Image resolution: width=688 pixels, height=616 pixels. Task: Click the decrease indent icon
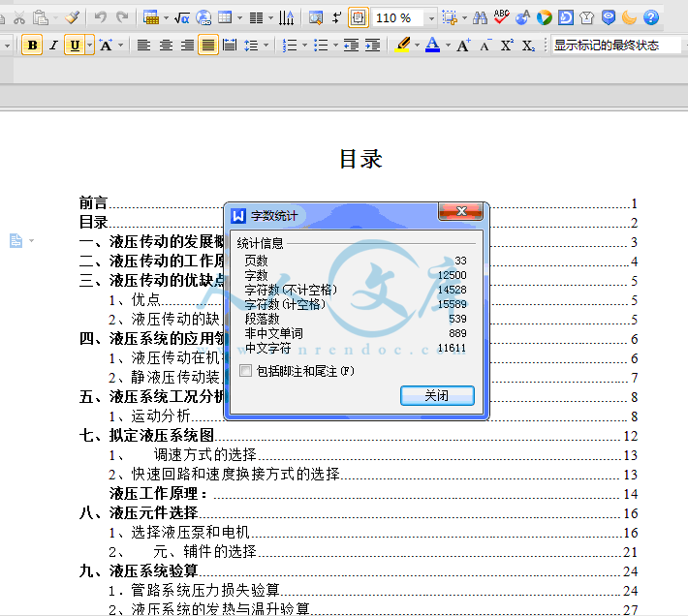click(x=352, y=46)
